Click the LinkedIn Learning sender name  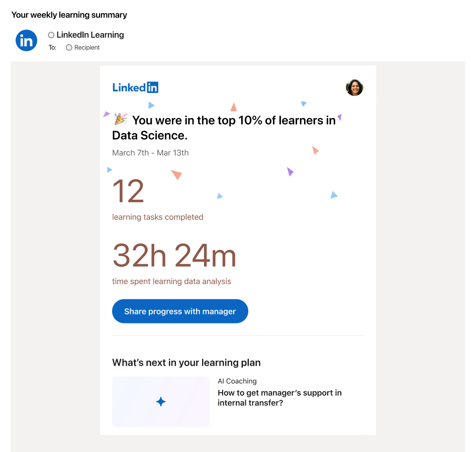[x=90, y=35]
